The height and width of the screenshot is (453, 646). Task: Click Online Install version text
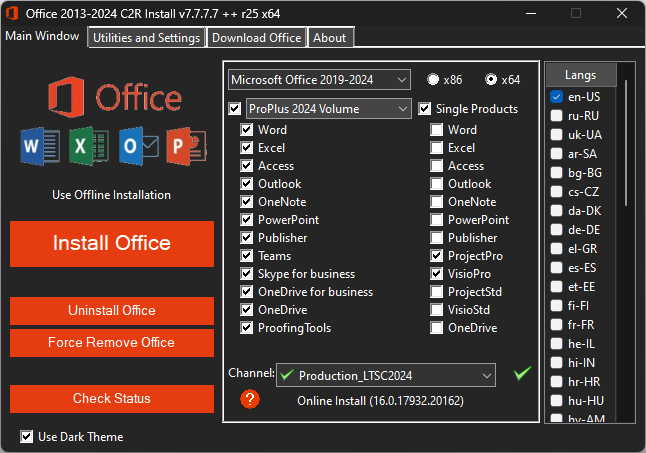[x=380, y=401]
